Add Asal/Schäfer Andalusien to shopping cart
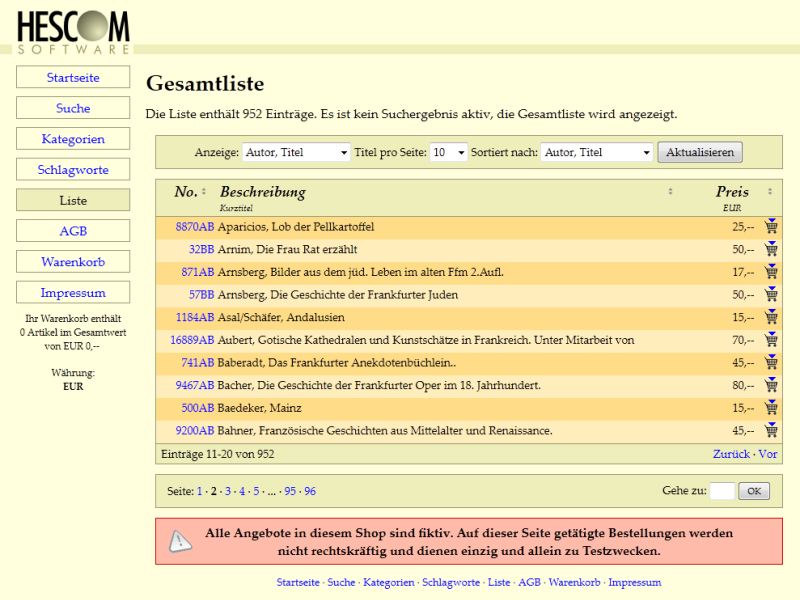The width and height of the screenshot is (800, 600). [x=770, y=317]
